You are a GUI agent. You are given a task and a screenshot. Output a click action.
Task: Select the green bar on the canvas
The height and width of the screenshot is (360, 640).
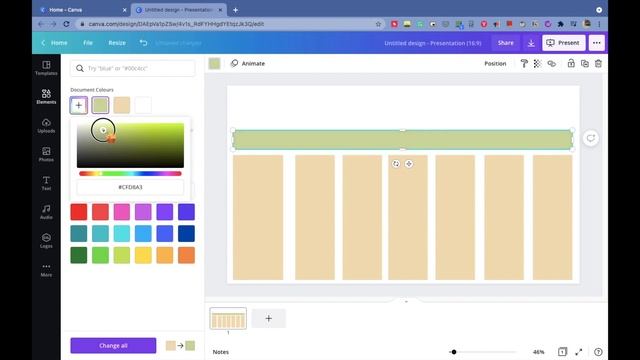[x=402, y=140]
